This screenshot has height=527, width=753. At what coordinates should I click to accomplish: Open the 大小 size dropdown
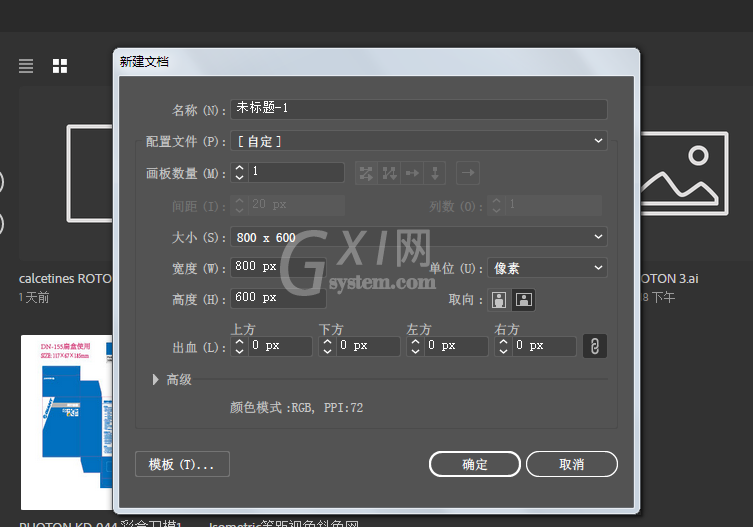tap(419, 237)
